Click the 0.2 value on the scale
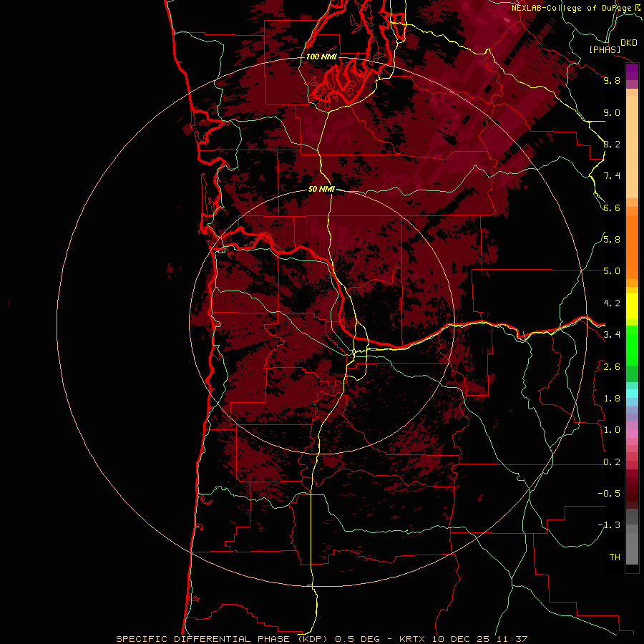The height and width of the screenshot is (644, 644). tap(612, 462)
